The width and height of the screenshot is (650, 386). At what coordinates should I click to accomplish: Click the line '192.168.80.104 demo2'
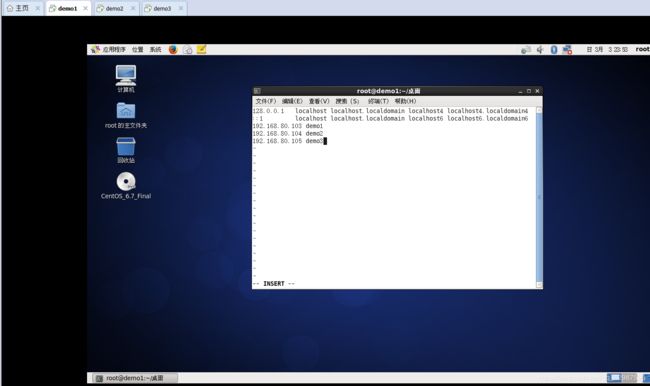288,134
